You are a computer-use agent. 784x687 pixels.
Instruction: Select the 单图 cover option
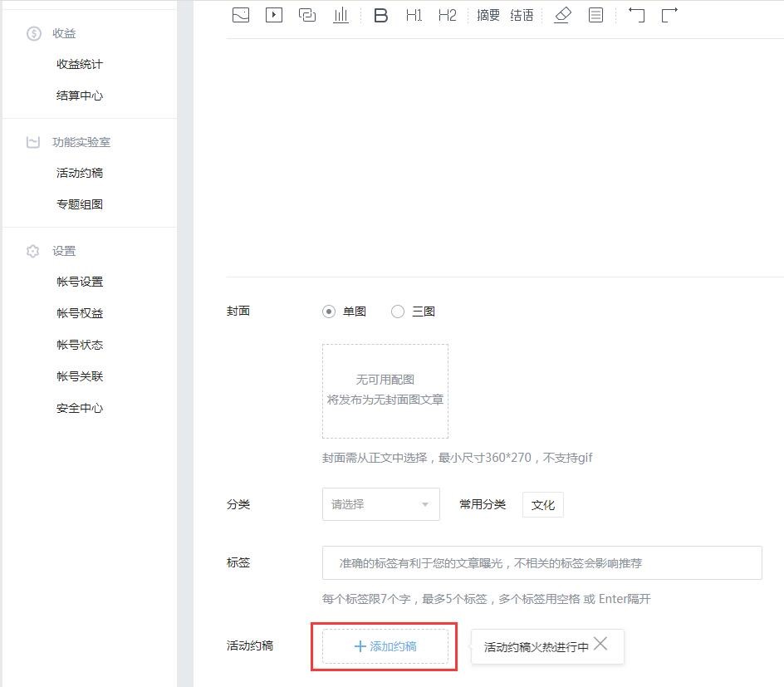[329, 312]
